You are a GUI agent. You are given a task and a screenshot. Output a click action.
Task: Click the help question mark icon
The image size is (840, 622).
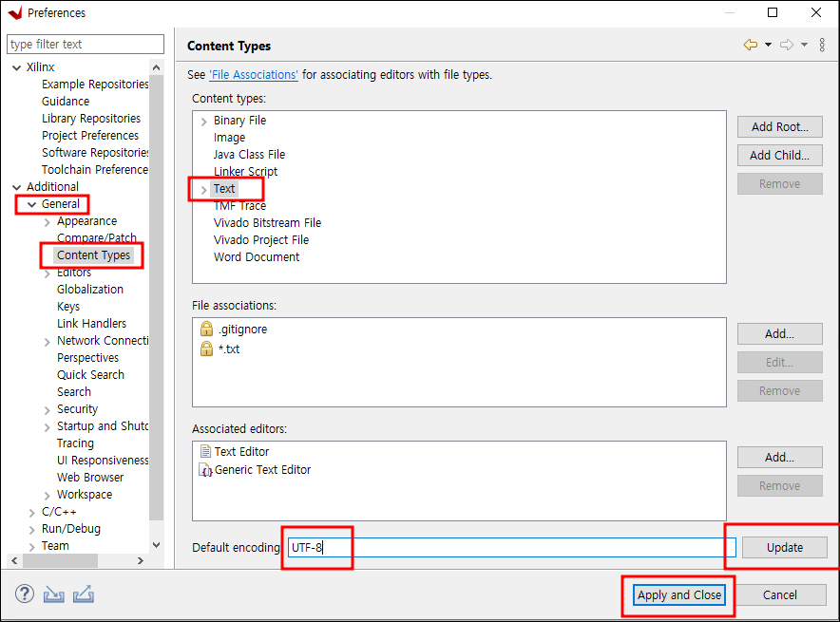pyautogui.click(x=24, y=594)
